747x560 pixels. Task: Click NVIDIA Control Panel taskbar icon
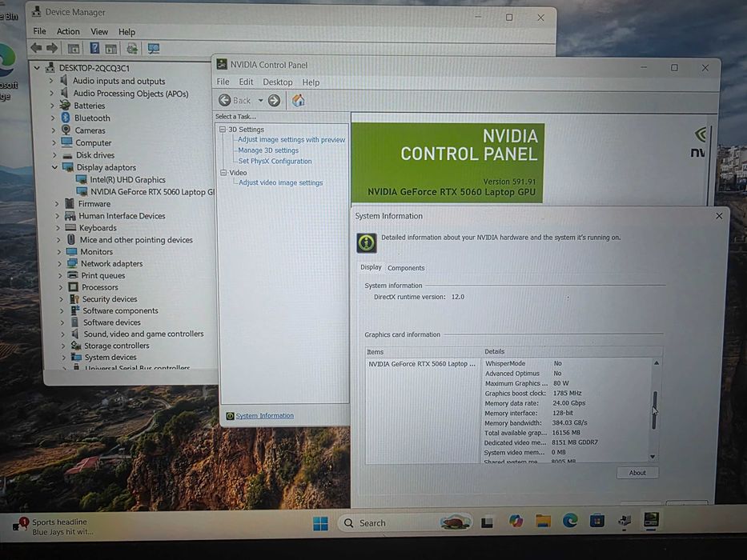(651, 519)
